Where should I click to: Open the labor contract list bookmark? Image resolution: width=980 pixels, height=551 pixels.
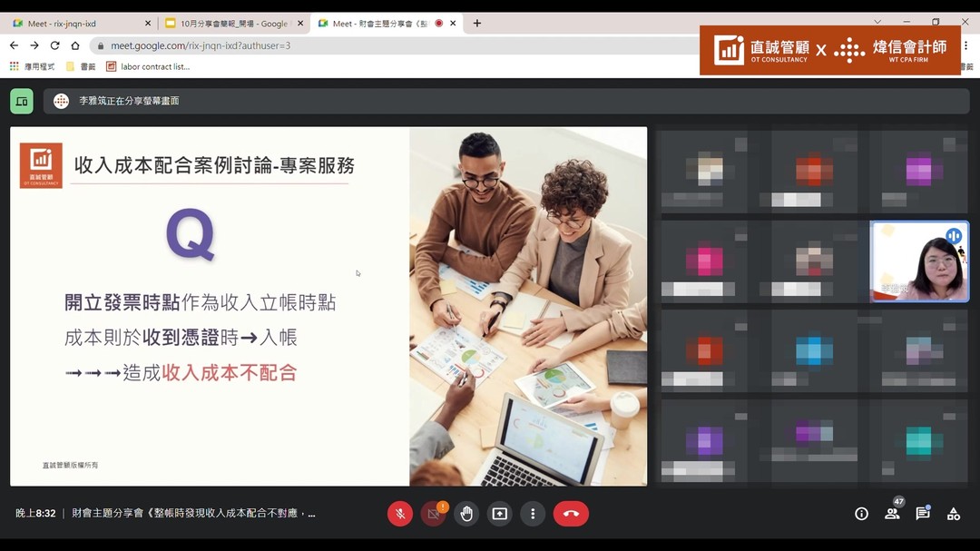148,66
